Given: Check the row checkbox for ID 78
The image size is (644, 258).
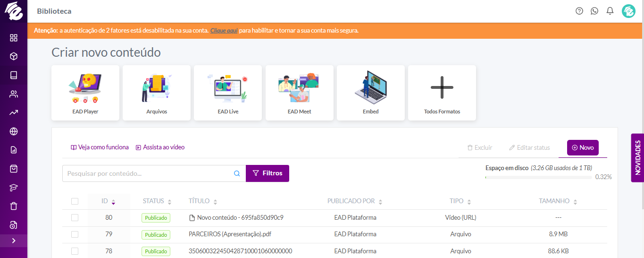Looking at the screenshot, I should 75,251.
